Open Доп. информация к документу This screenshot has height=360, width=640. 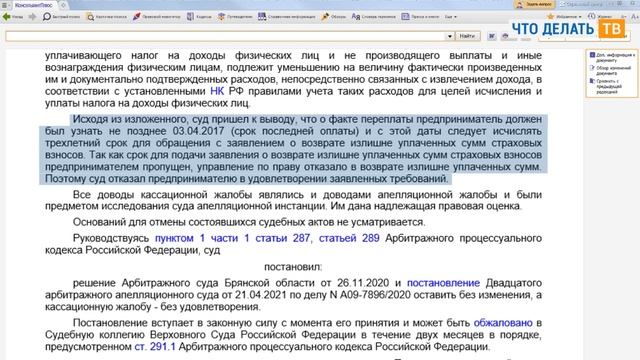(612, 58)
